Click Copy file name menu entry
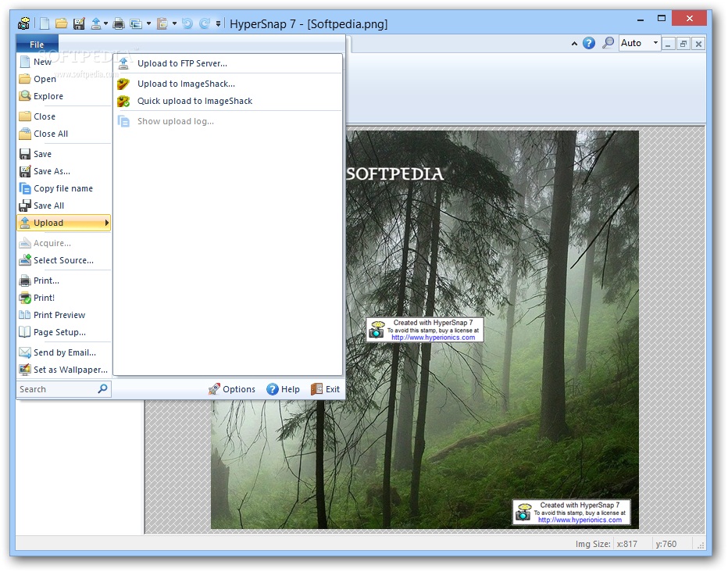Viewport: 728px width, 572px height. tap(64, 188)
